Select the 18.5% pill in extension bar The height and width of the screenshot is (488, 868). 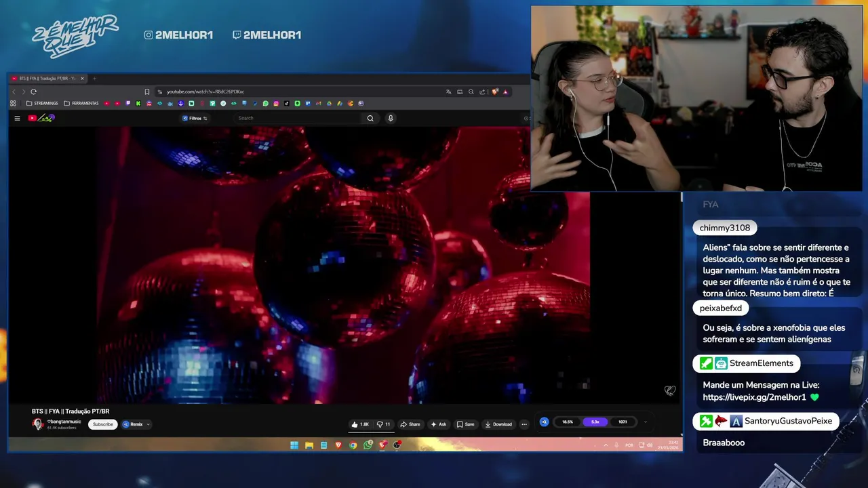pyautogui.click(x=568, y=422)
